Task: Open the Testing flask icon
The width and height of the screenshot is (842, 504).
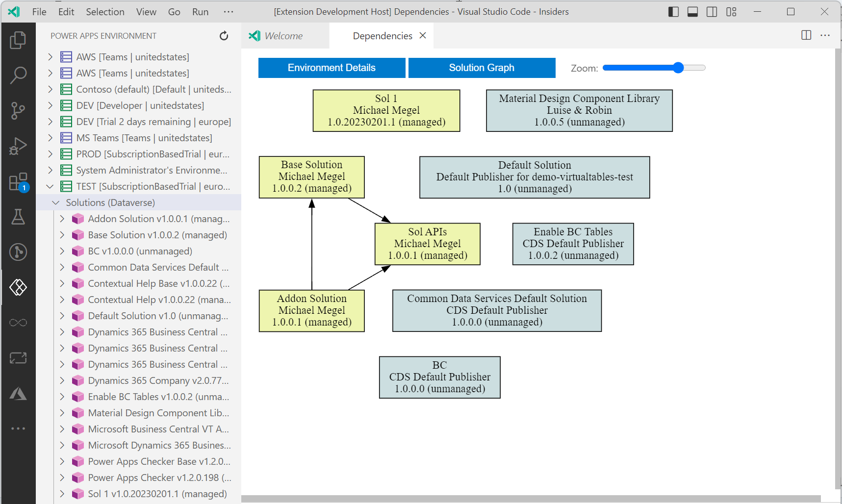Action: 18,217
